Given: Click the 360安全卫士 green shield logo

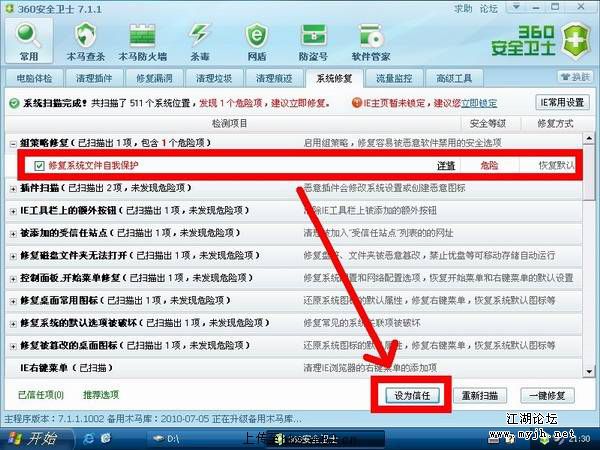Looking at the screenshot, I should click(577, 41).
